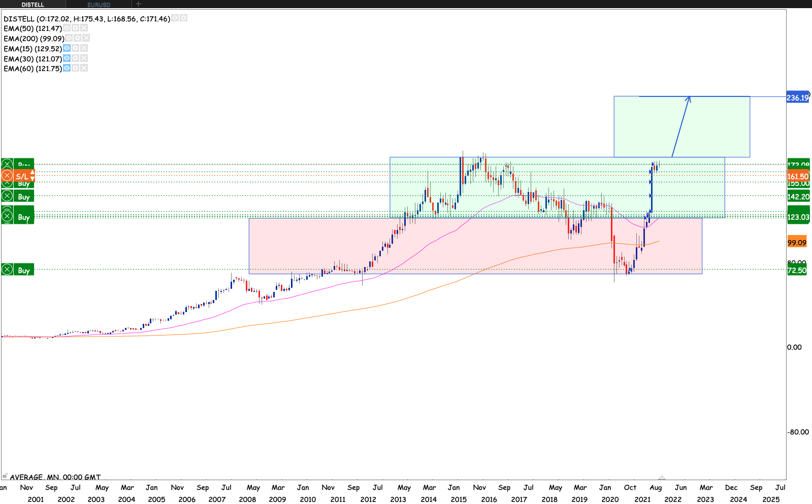Open DISTELL chart settings gear

[x=183, y=18]
